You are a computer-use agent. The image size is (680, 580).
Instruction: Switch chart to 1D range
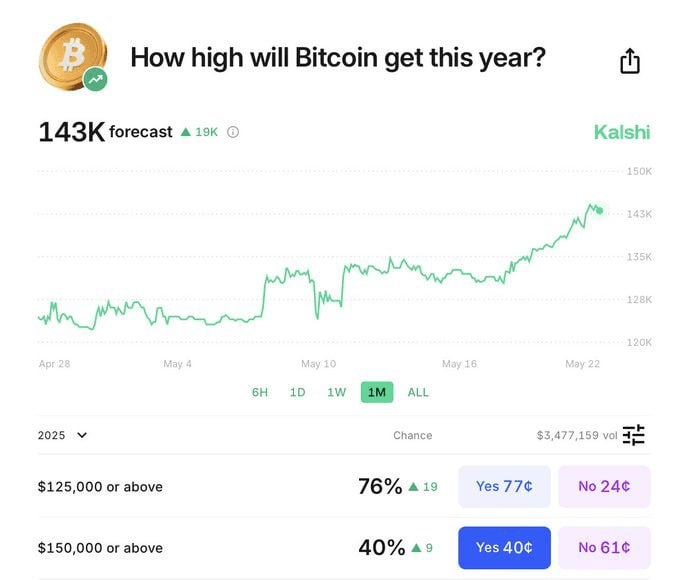click(298, 392)
